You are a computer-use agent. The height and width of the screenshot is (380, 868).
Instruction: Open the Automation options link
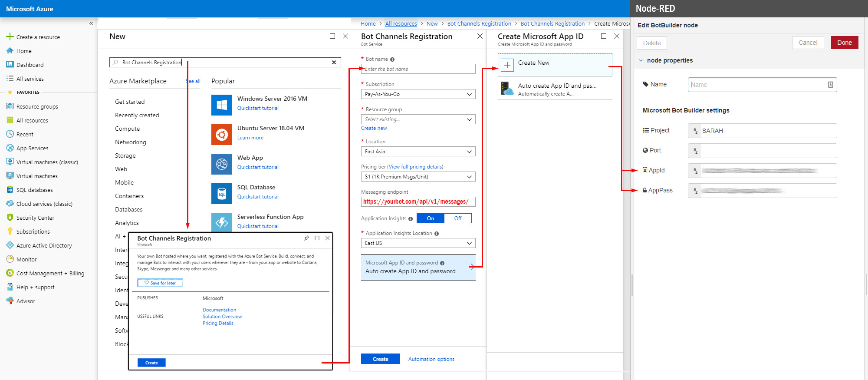click(431, 359)
